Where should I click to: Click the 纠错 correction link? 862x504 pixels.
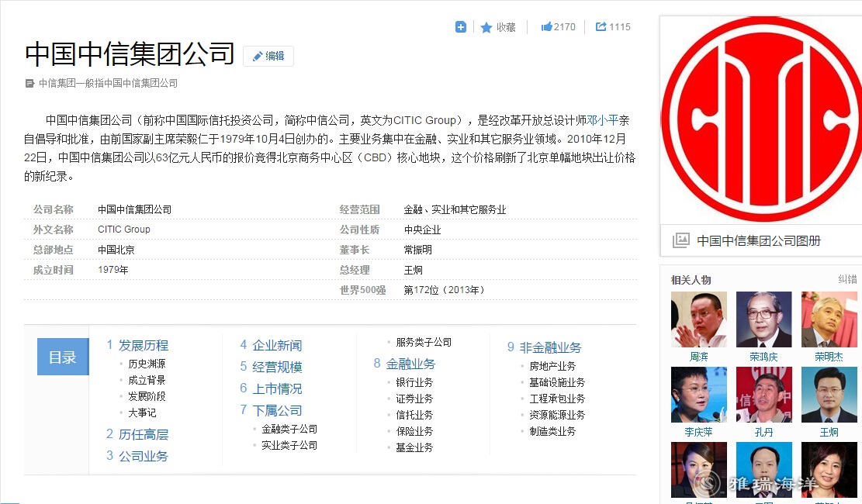tap(847, 280)
